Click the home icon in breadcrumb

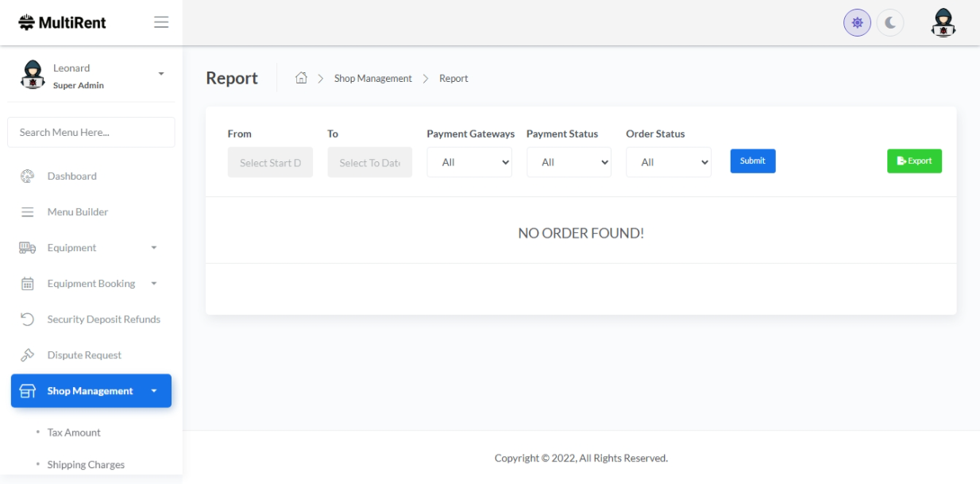click(301, 78)
